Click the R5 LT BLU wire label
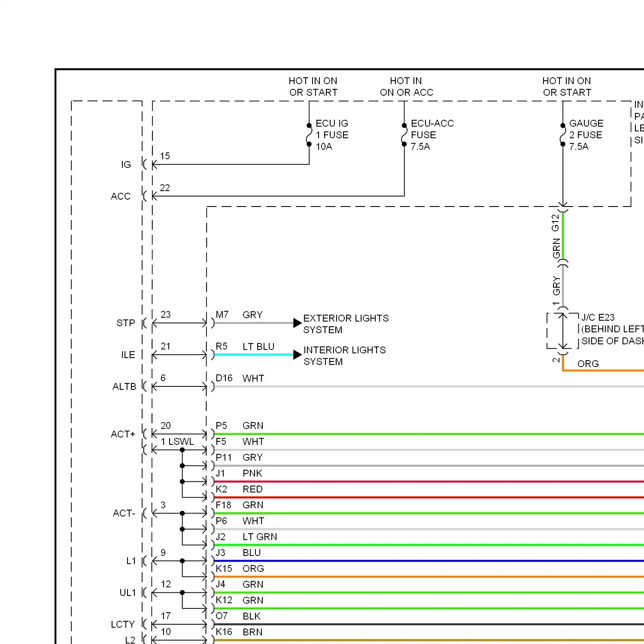Viewport: 644px width, 644px height. 245,346
